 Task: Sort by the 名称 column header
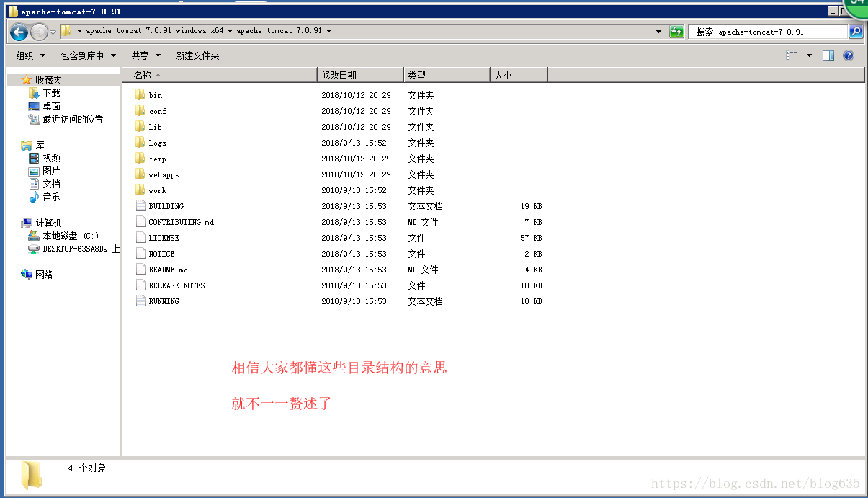coord(220,75)
